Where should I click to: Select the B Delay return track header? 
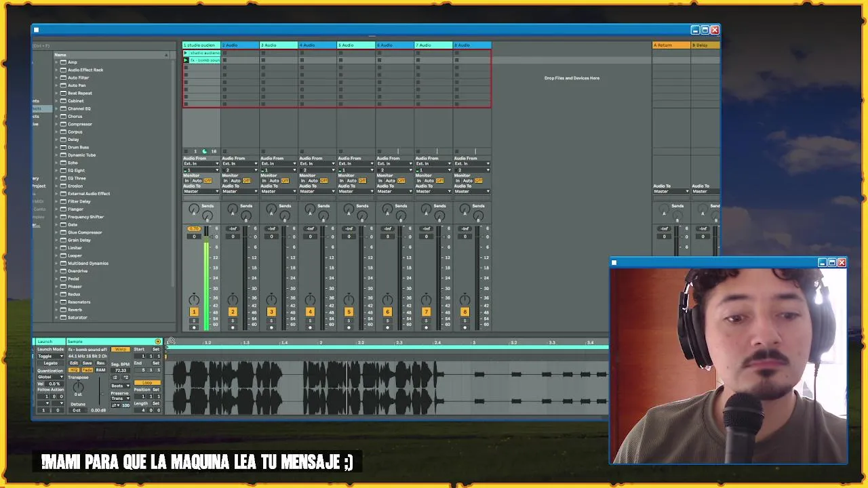tap(705, 45)
